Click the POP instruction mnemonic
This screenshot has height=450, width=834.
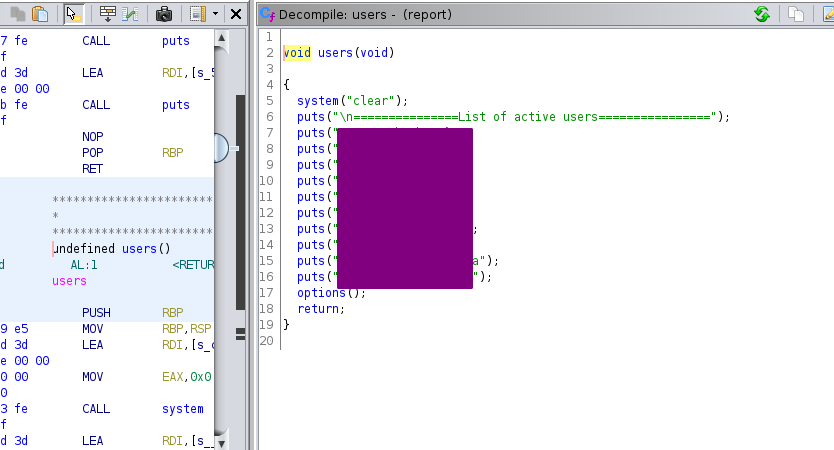click(93, 153)
